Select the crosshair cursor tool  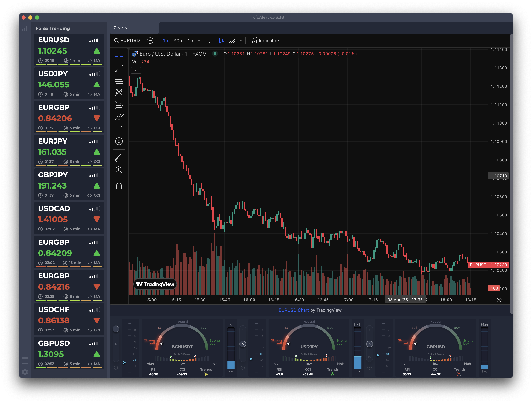pyautogui.click(x=119, y=56)
